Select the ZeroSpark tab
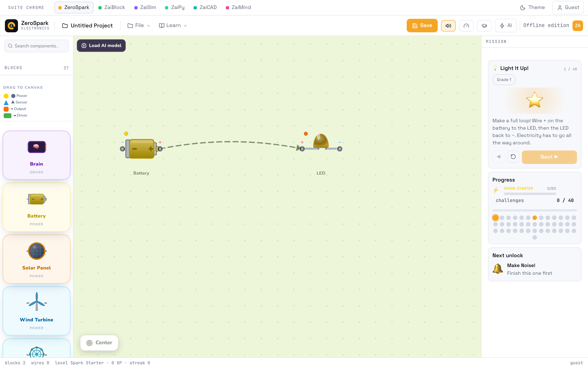 pyautogui.click(x=74, y=8)
